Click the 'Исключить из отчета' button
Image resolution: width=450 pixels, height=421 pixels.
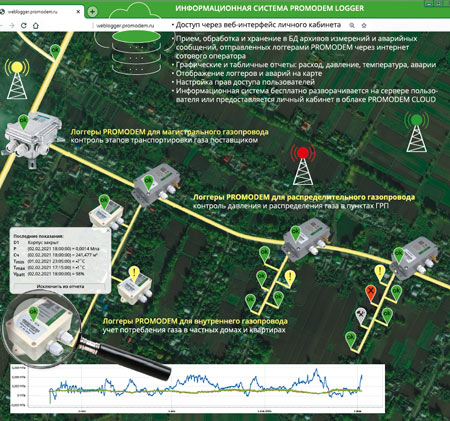coord(60,286)
